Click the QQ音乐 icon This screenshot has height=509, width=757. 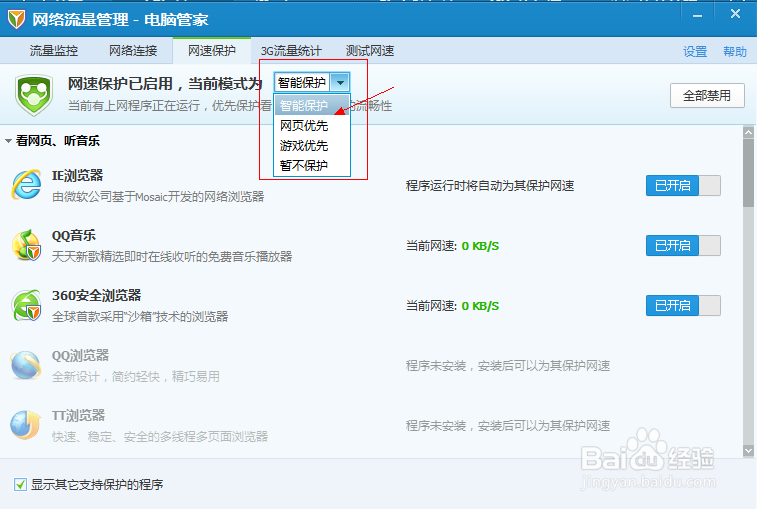tap(27, 245)
